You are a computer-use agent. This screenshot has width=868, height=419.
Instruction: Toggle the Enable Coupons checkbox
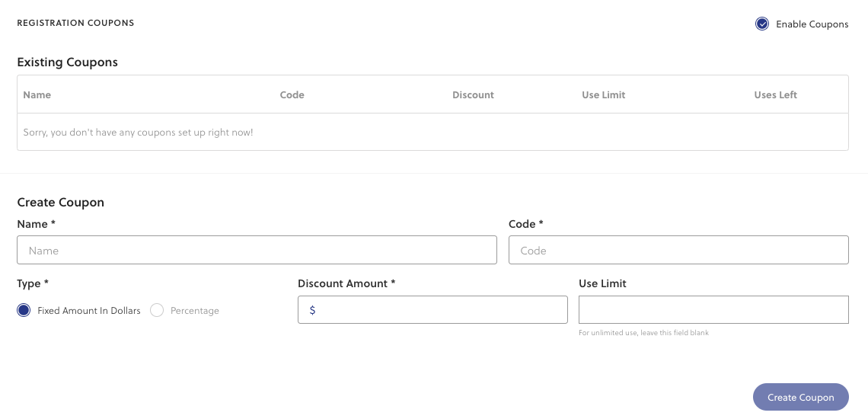[761, 24]
